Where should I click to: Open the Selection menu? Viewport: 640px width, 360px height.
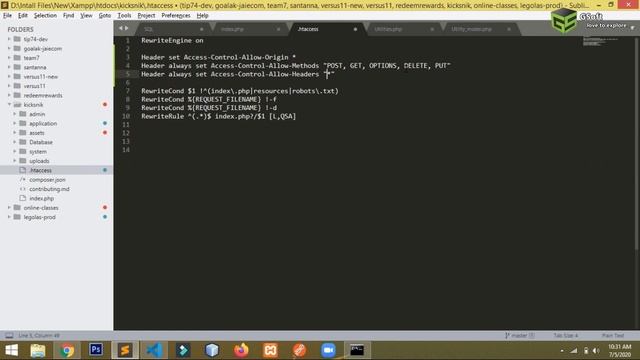tap(45, 16)
